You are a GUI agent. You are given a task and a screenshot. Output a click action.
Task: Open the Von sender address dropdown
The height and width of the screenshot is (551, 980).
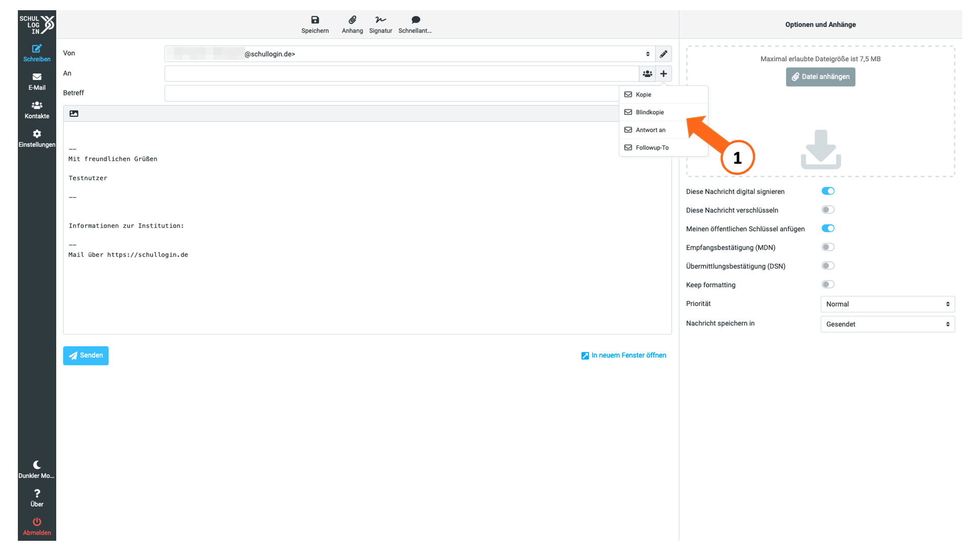click(410, 54)
